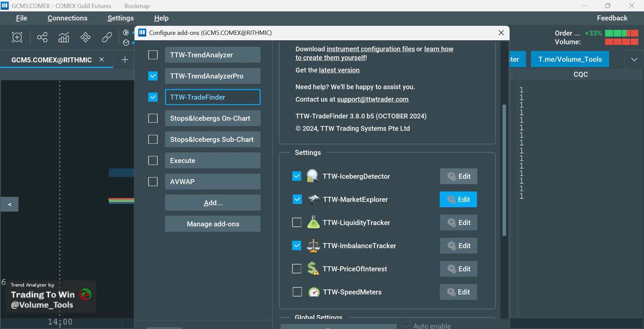Click Edit button for TTW-MarketExplorer
644x329 pixels.
458,200
